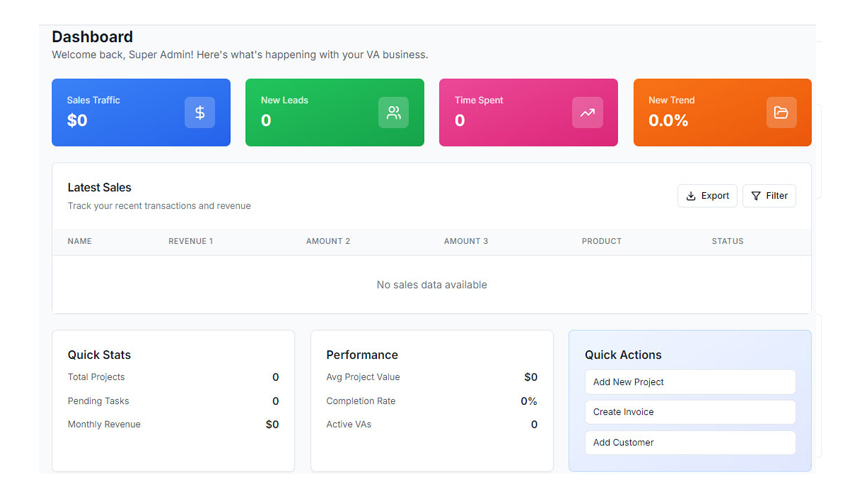
Task: Click the Active VAs label
Action: [x=349, y=425]
